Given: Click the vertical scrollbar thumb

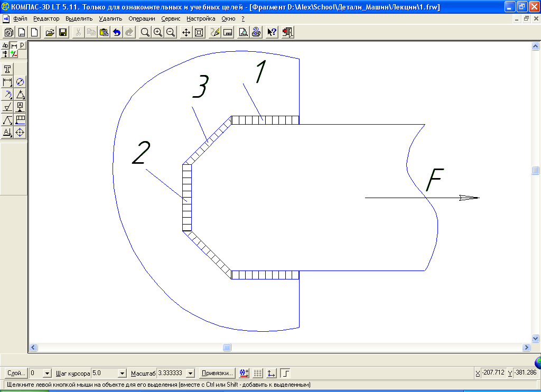Looking at the screenshot, I should pyautogui.click(x=535, y=170).
